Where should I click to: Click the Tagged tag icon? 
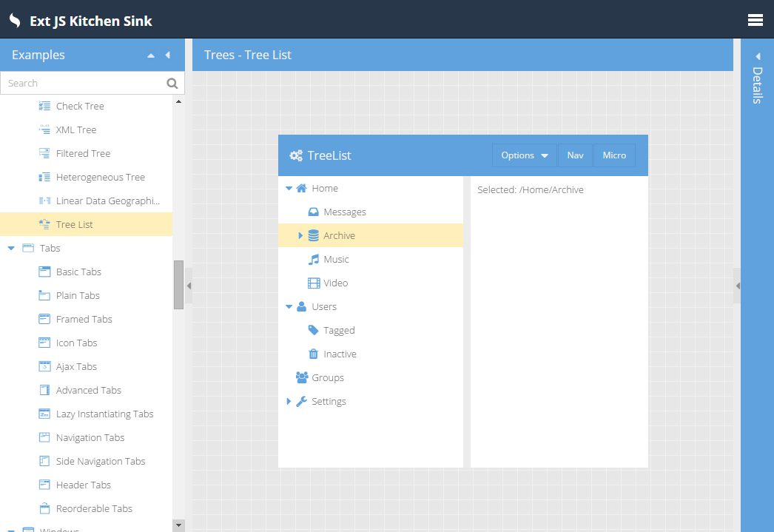(x=314, y=331)
